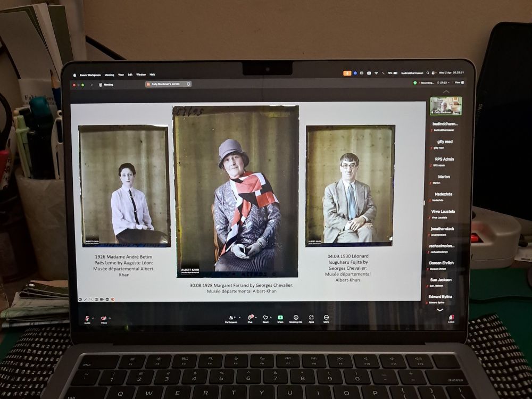Select participant rachaelmolon tile
Screen dimensions: 532x399
[x=442, y=248]
